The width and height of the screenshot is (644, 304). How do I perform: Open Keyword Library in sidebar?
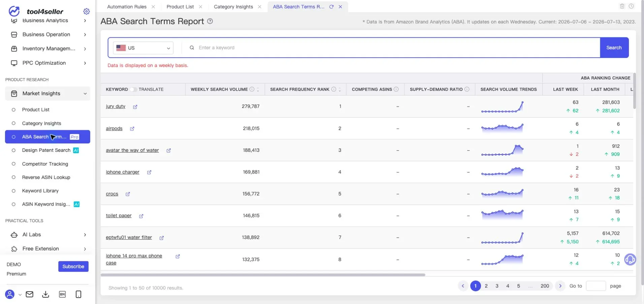click(x=40, y=191)
